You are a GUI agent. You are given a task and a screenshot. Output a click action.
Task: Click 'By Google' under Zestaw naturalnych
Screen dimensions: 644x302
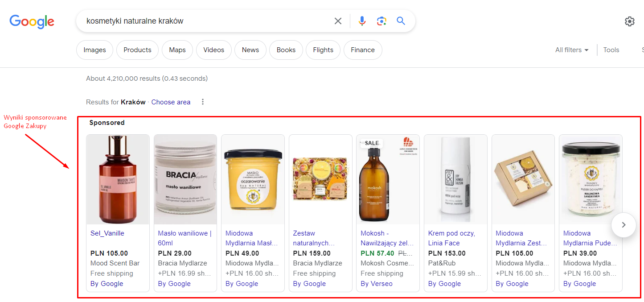pyautogui.click(x=309, y=284)
